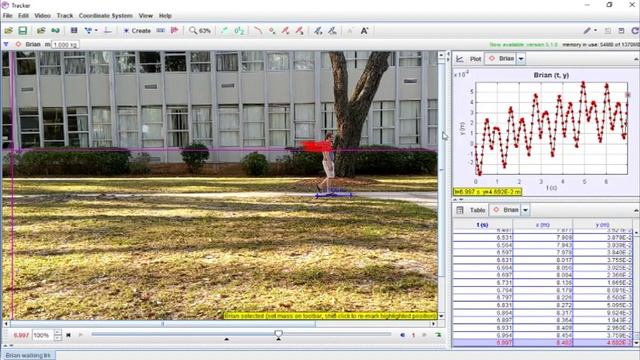This screenshot has height=360, width=640.
Task: Click the playback rate 100% field
Action: click(42, 335)
